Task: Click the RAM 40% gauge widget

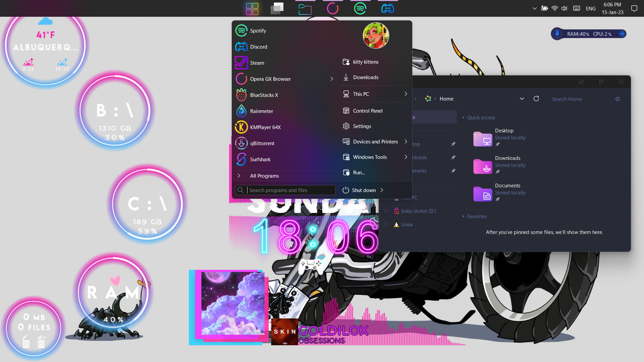Action: tap(113, 292)
